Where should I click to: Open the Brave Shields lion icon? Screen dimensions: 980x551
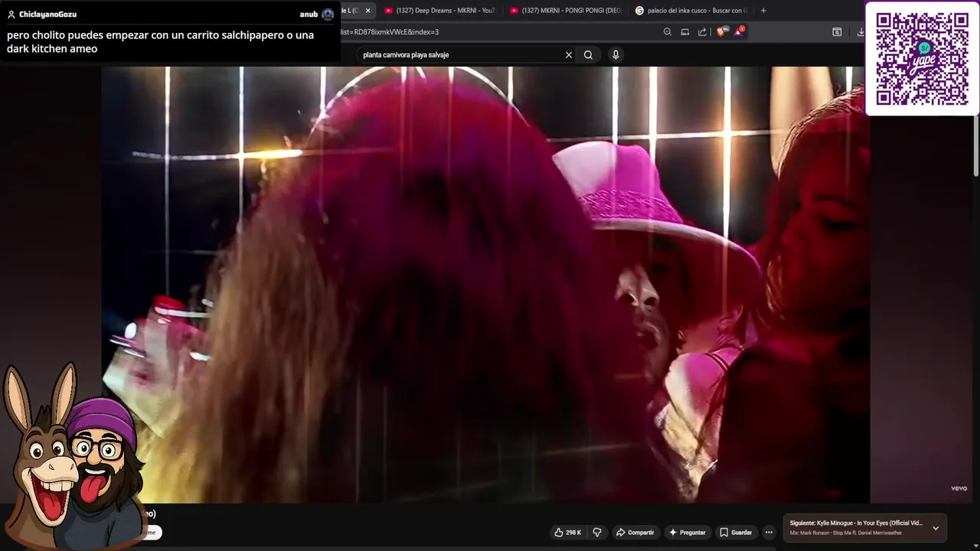tap(721, 32)
